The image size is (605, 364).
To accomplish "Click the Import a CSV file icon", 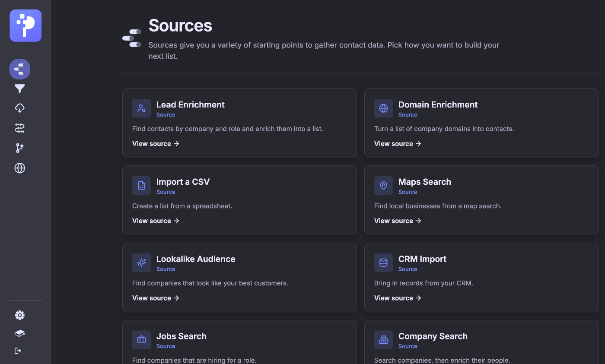I will [141, 186].
